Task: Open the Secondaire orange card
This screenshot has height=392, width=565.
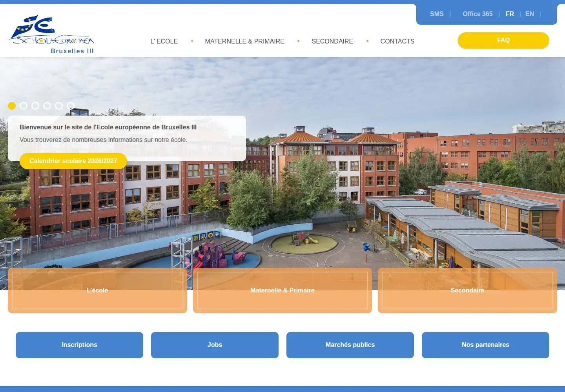Action: point(467,290)
